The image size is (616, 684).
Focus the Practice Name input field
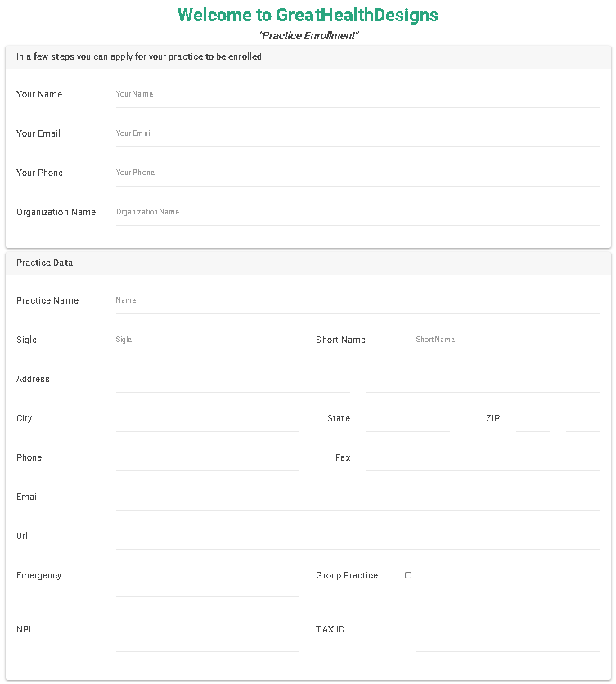pyautogui.click(x=357, y=301)
